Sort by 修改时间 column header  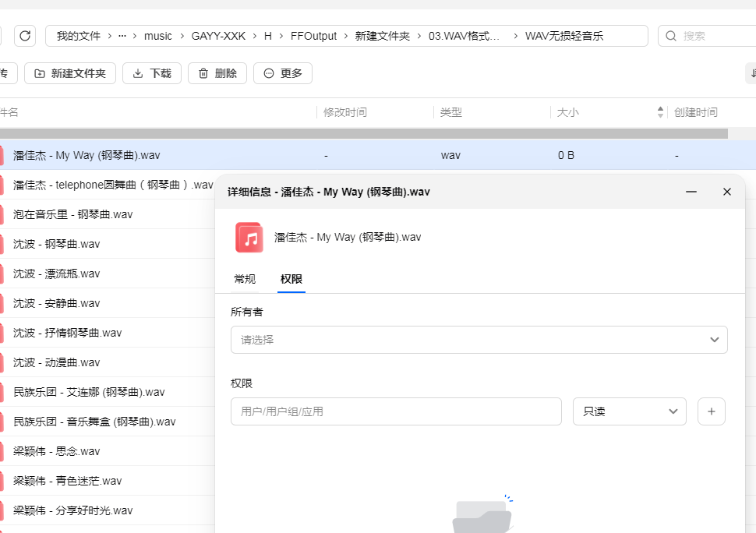344,112
